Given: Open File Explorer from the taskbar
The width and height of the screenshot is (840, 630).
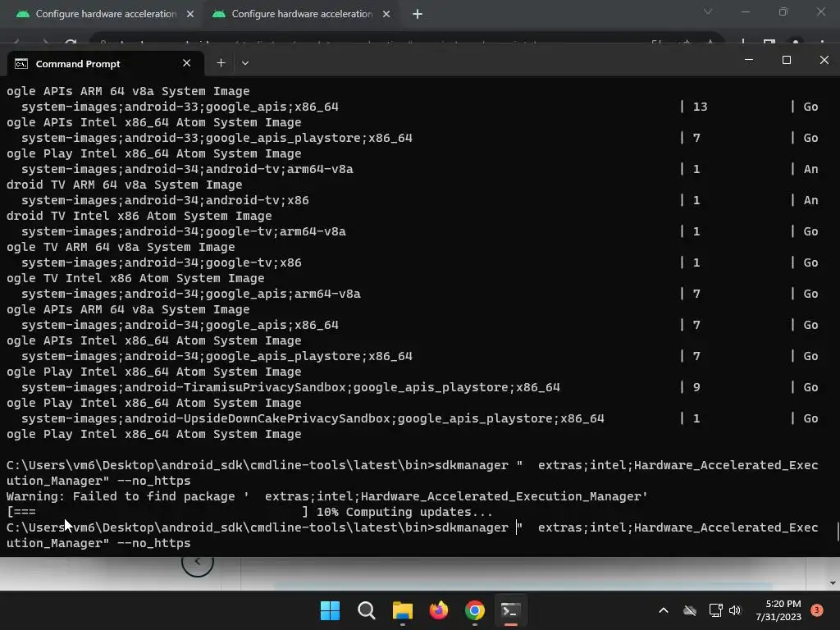Looking at the screenshot, I should pyautogui.click(x=402, y=610).
